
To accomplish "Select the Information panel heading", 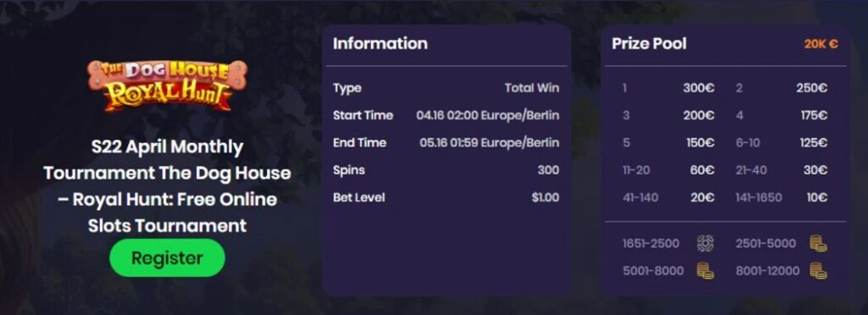I will click(381, 44).
